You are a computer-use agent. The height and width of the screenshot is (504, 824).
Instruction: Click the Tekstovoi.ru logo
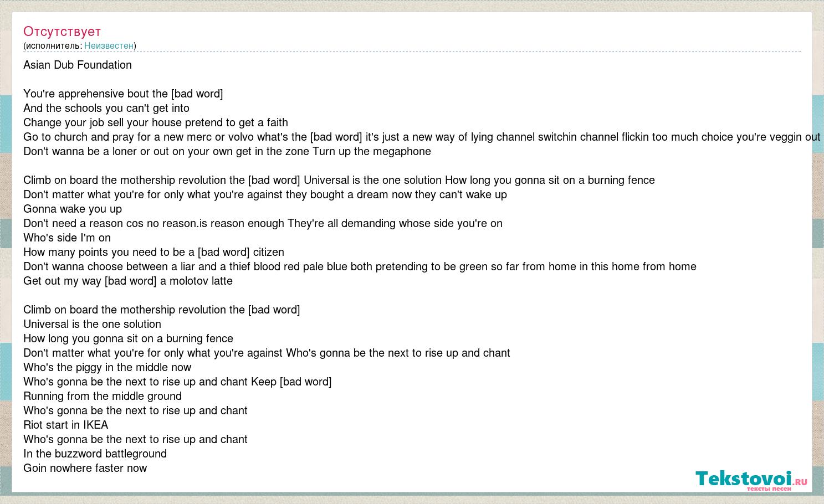[751, 479]
